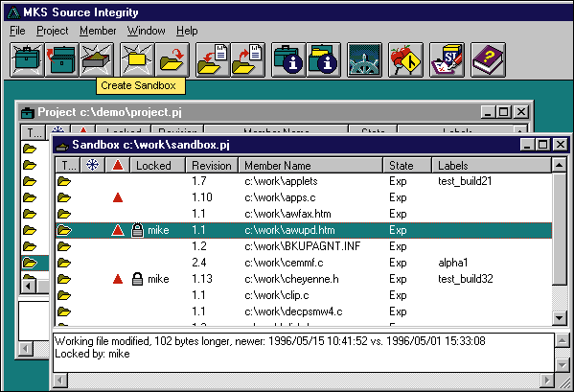Select the c:\work\apps.c member row
This screenshot has height=392, width=574.
click(x=304, y=197)
